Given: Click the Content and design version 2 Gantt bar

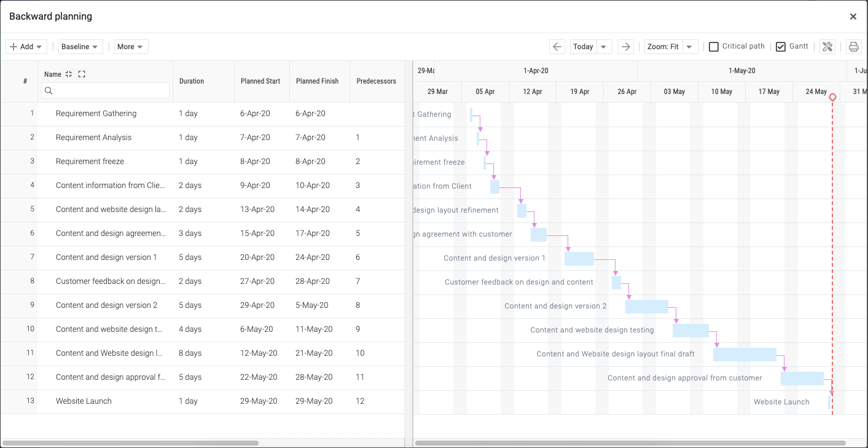Looking at the screenshot, I should [x=647, y=307].
